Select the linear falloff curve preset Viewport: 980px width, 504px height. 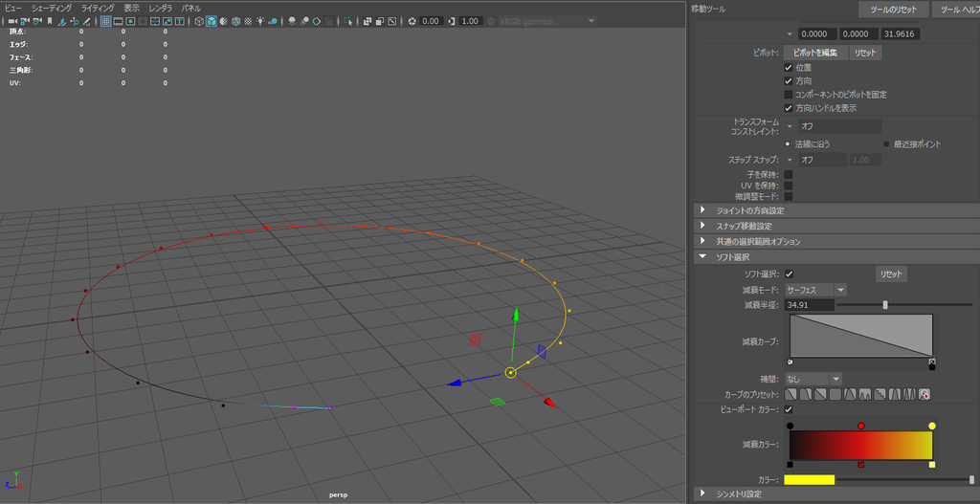820,395
